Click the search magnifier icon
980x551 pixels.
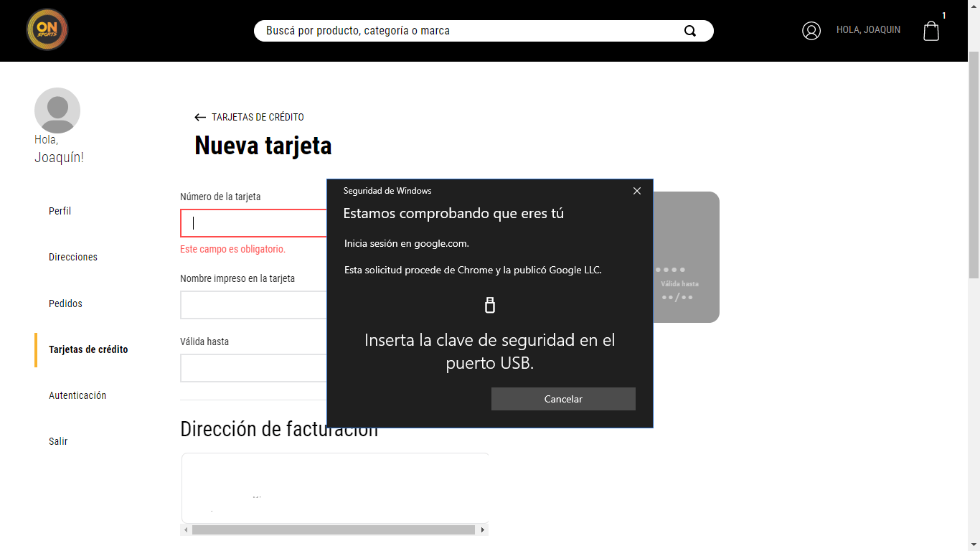[690, 31]
